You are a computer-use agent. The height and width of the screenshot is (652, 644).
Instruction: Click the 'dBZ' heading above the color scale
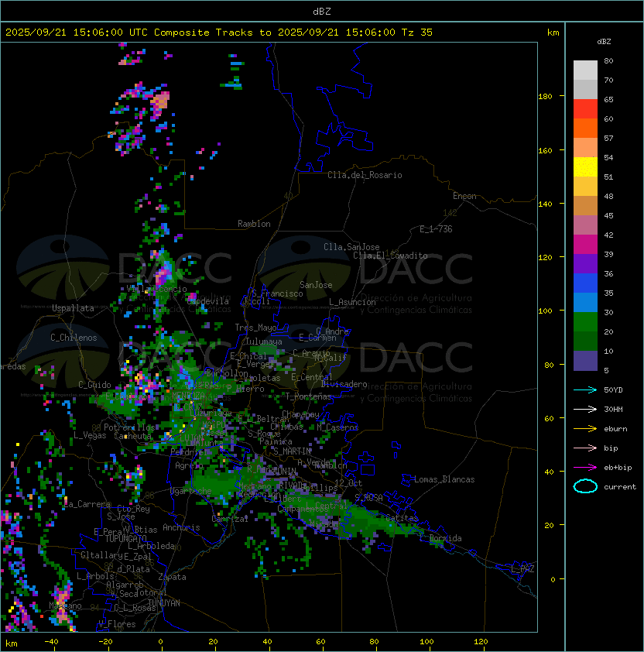point(604,42)
